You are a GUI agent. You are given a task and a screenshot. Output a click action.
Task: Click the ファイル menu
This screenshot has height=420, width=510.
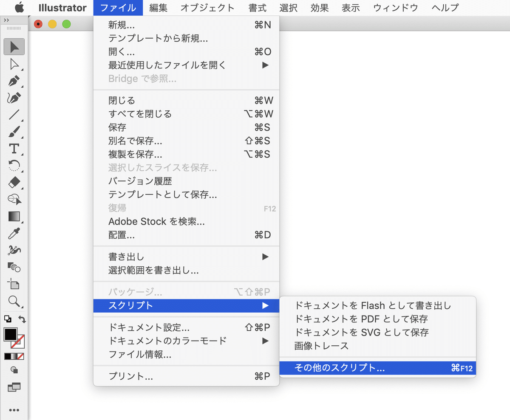[x=119, y=8]
